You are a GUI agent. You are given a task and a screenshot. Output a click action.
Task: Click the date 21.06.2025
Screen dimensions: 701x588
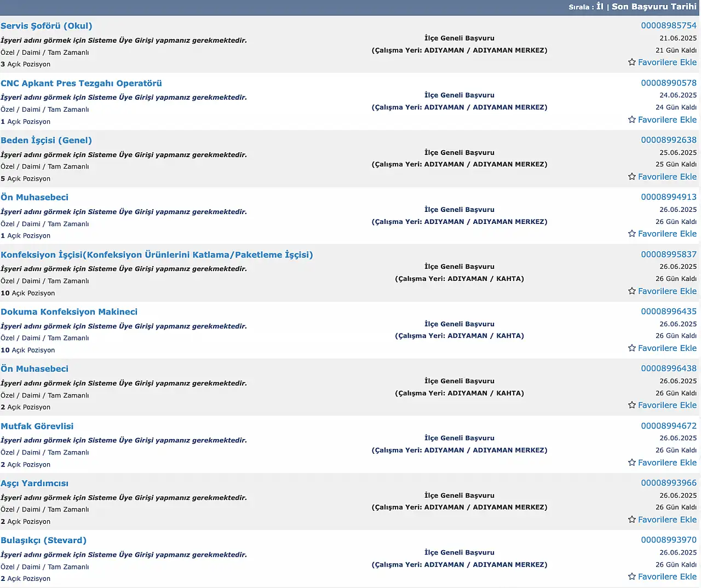(x=678, y=38)
